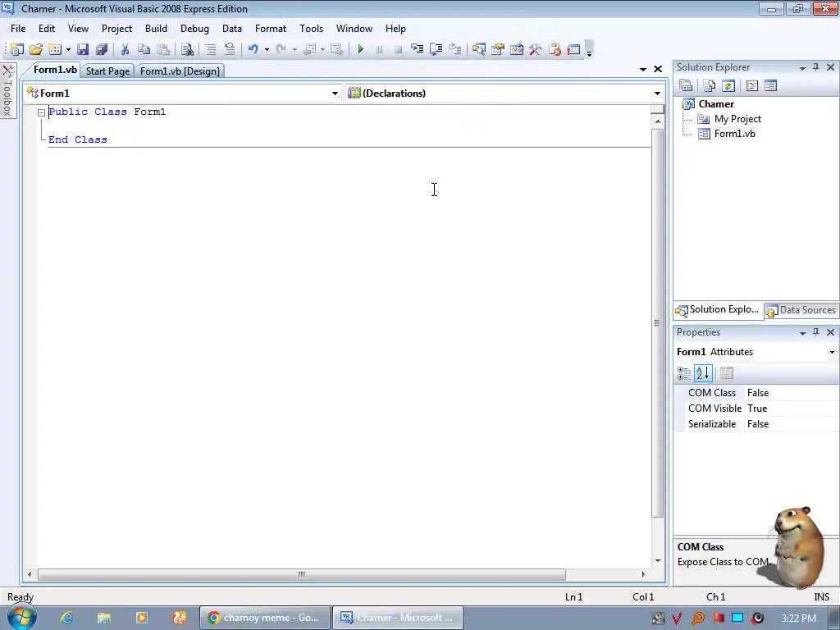
Task: Click the Redo arrow icon
Action: tap(281, 49)
